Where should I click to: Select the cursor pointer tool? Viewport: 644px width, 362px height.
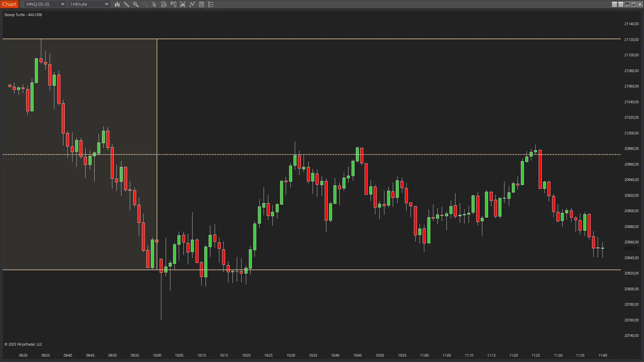click(154, 4)
